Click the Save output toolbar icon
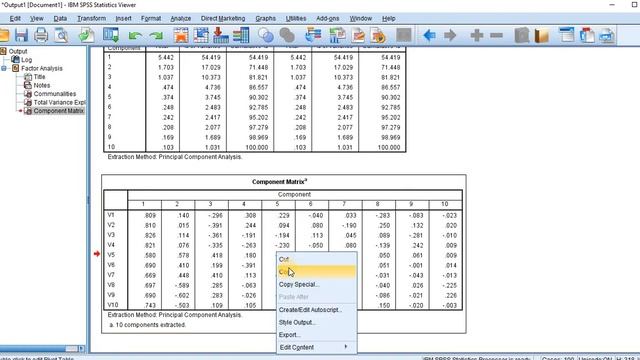The height and width of the screenshot is (360, 640). 21,36
